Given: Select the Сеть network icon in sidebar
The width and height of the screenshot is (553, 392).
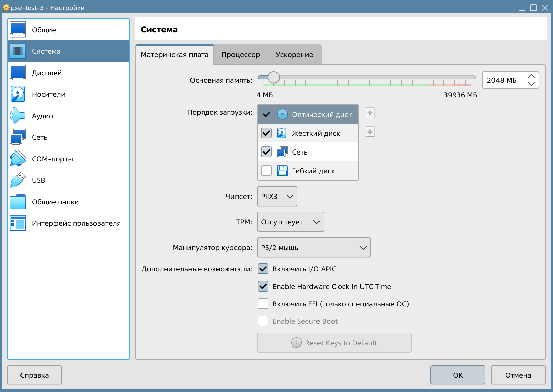Looking at the screenshot, I should [17, 137].
